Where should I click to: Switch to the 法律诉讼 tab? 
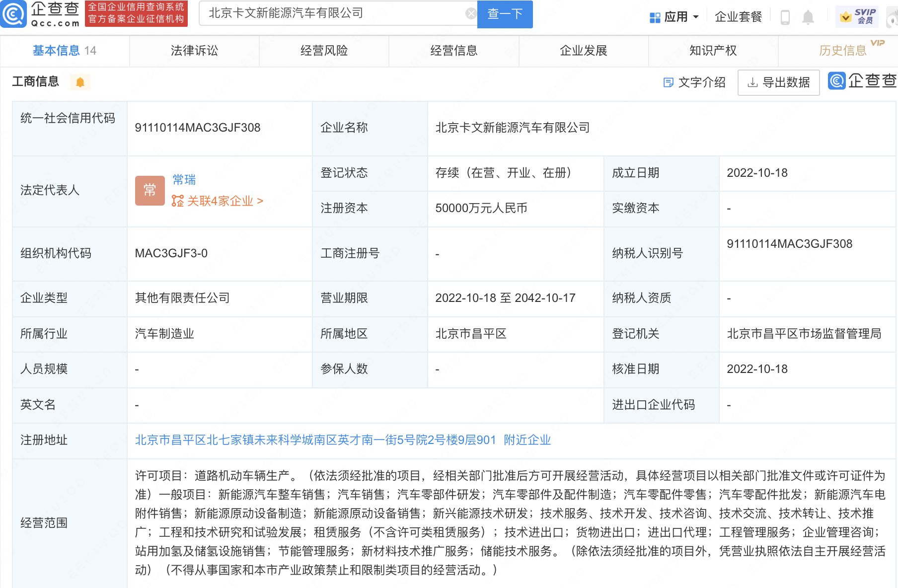pyautogui.click(x=194, y=51)
